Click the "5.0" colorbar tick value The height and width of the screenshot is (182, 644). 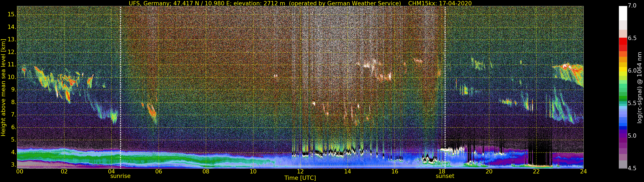pyautogui.click(x=632, y=136)
